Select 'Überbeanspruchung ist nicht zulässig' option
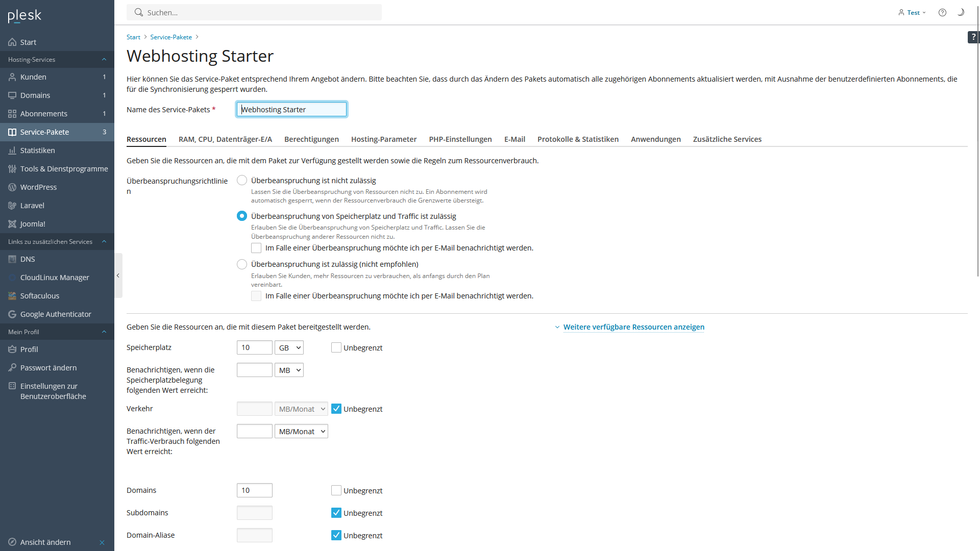The image size is (980, 551). [241, 180]
